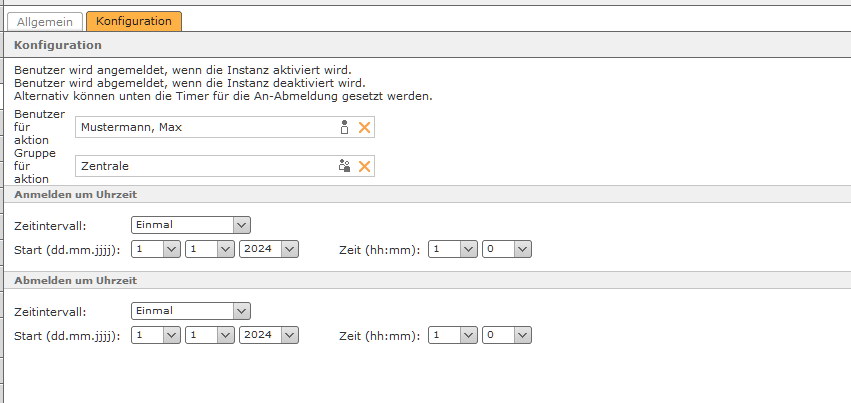Viewport: 851px width, 403px height.
Task: Click the Benutzer für aktion text field
Action: 204,127
